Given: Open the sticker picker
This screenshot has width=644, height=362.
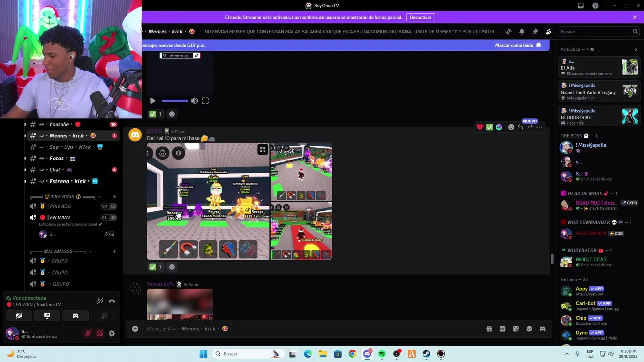Looking at the screenshot, I should pyautogui.click(x=516, y=329).
